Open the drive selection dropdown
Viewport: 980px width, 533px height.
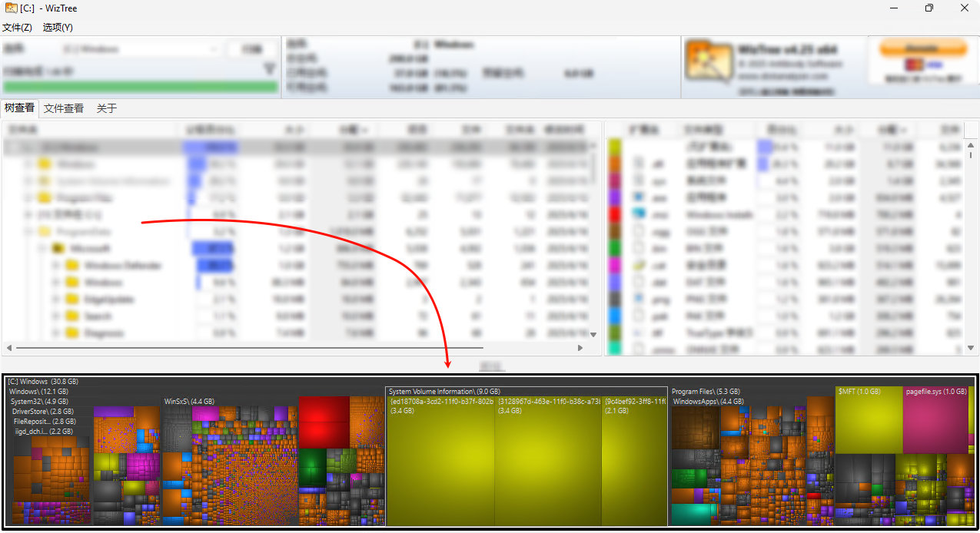coord(213,49)
